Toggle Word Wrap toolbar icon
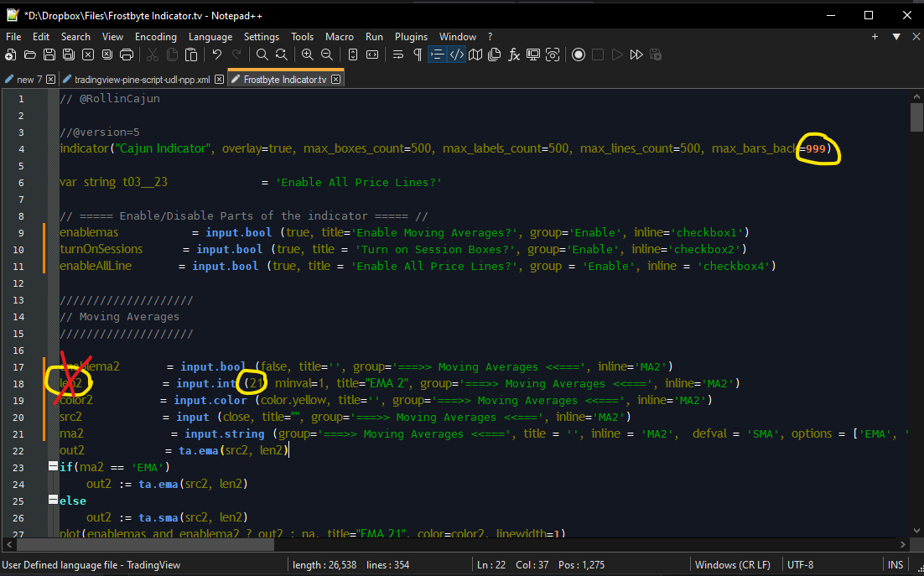The image size is (924, 576). pyautogui.click(x=397, y=54)
